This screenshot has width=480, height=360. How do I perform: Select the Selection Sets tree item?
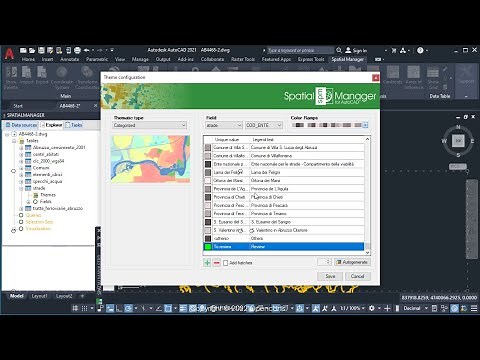(39, 222)
